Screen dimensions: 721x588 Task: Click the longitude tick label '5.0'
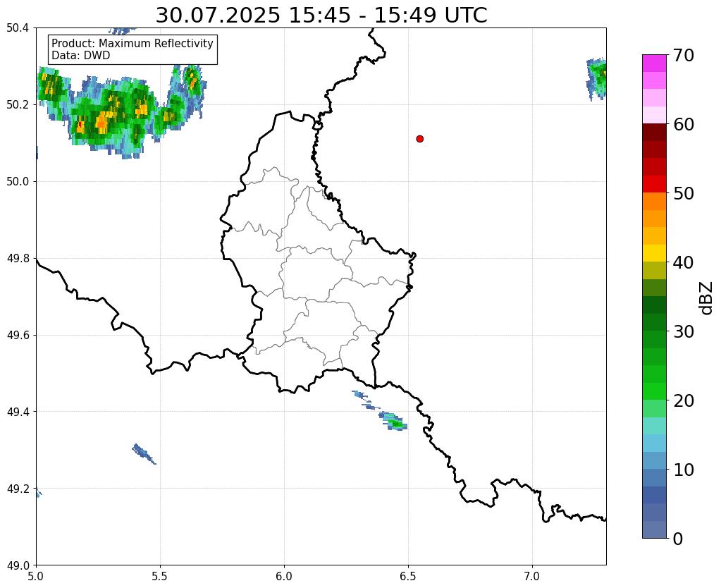click(36, 577)
